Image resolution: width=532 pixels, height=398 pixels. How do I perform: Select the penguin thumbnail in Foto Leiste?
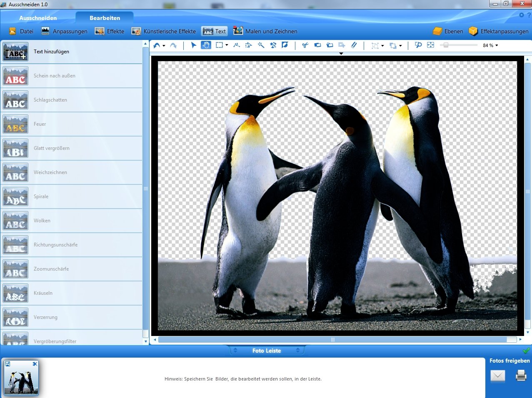pos(21,378)
